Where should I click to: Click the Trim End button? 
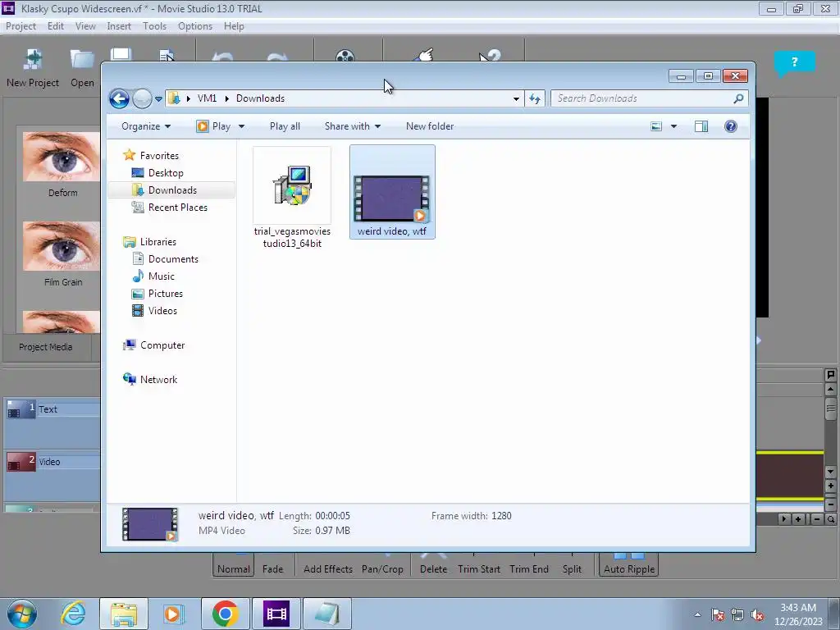pyautogui.click(x=529, y=569)
